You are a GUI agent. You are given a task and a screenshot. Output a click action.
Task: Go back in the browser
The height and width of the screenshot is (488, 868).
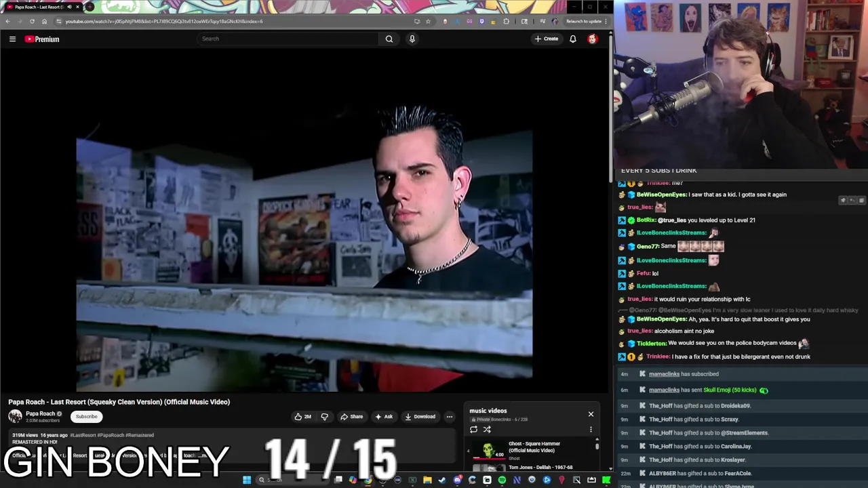pyautogui.click(x=7, y=21)
